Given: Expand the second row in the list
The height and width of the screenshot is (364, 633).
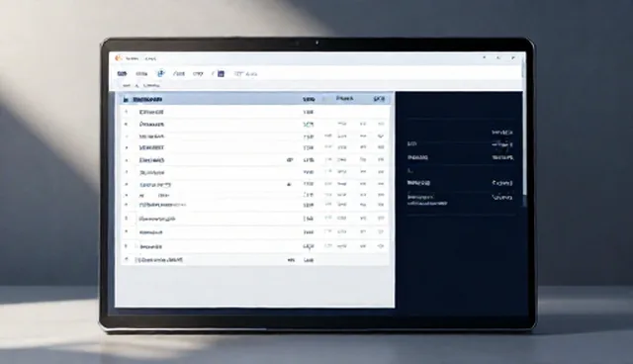Looking at the screenshot, I should point(255,125).
